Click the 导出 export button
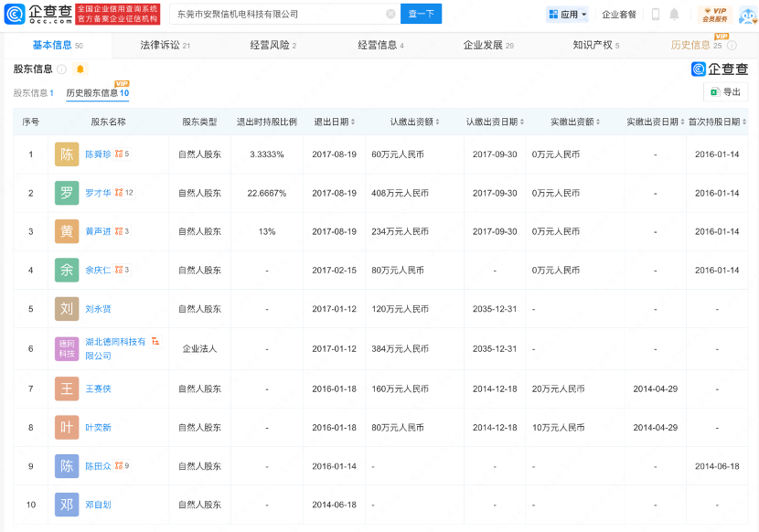 click(725, 92)
